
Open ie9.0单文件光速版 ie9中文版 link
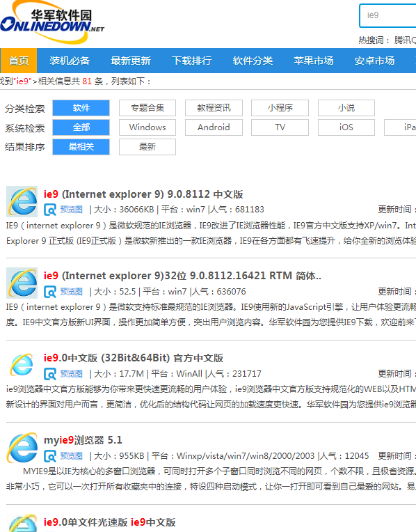coord(109,522)
